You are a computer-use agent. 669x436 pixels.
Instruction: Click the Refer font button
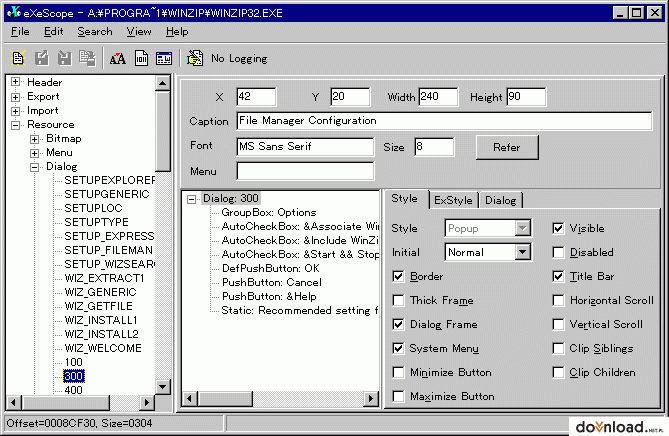507,147
